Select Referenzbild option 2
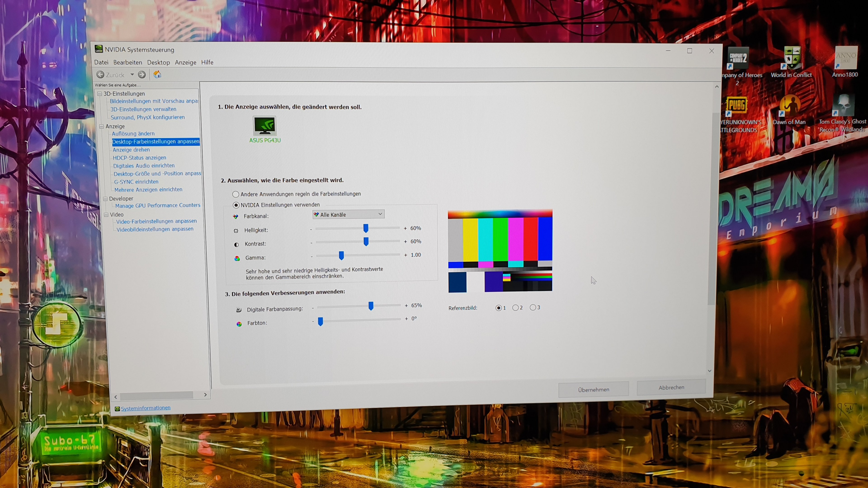The height and width of the screenshot is (488, 868). click(x=515, y=307)
